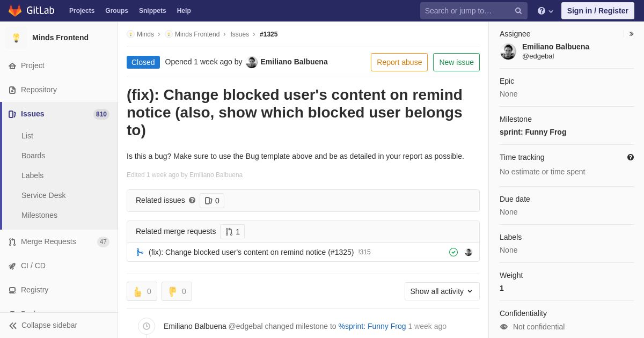Image resolution: width=644 pixels, height=338 pixels.
Task: Click the Related issues help icon
Action: (x=192, y=200)
